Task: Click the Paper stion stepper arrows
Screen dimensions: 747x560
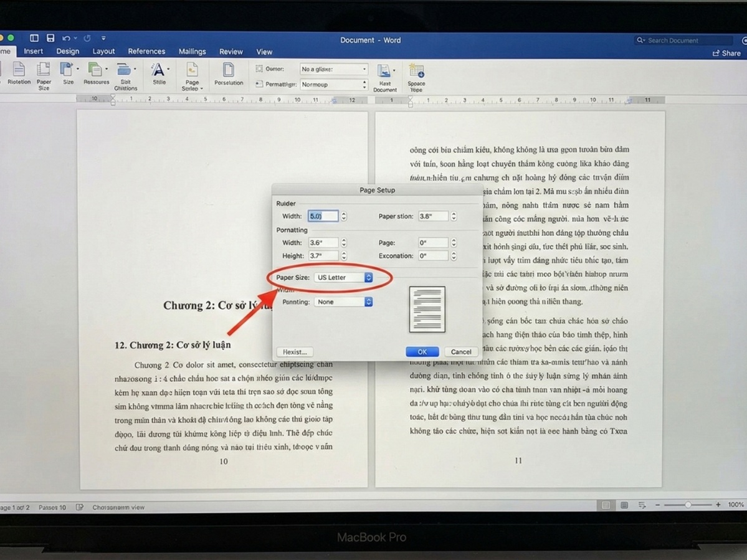Action: pos(454,216)
